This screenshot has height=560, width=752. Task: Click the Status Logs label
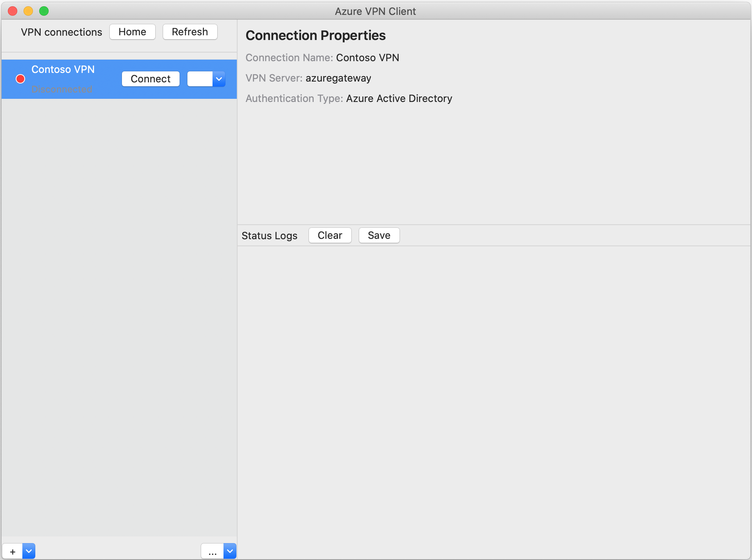pyautogui.click(x=269, y=236)
